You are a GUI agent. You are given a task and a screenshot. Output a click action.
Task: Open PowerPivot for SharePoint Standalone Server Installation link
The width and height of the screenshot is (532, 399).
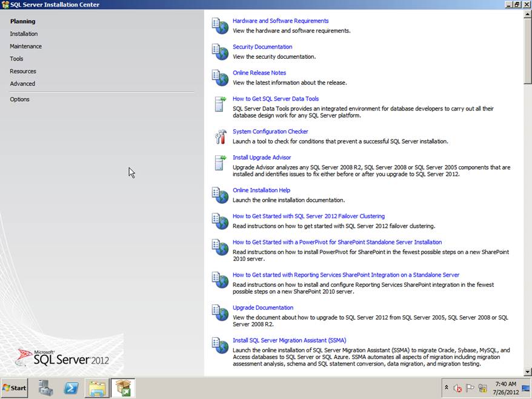337,242
